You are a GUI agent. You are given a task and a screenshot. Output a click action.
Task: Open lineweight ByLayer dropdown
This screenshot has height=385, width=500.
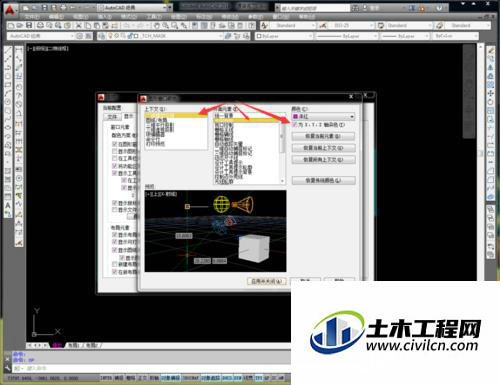coord(405,36)
